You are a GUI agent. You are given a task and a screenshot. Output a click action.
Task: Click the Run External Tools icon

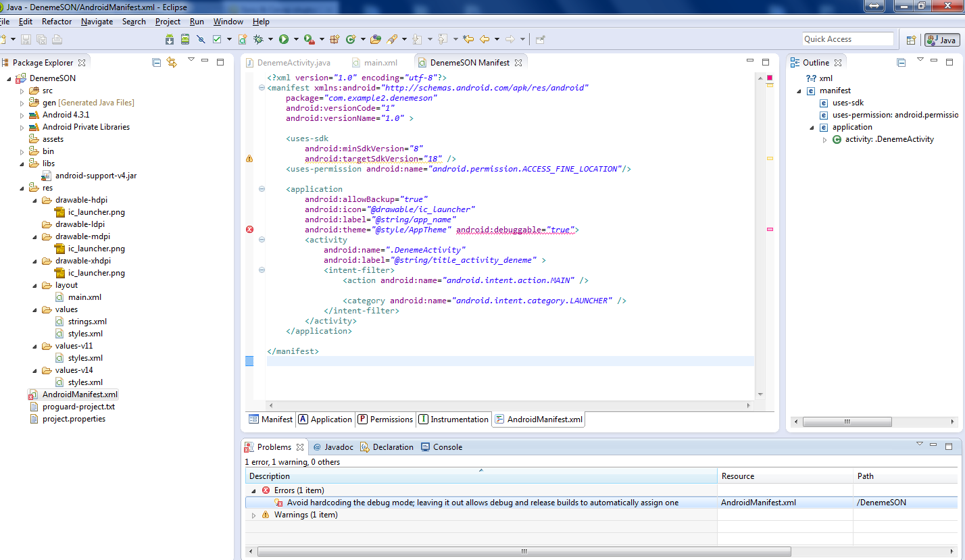(x=309, y=39)
